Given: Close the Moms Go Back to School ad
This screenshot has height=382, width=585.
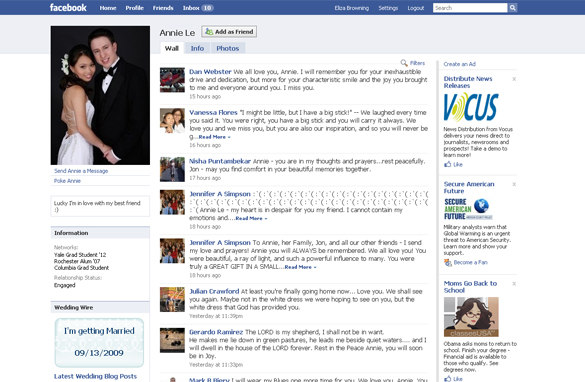Looking at the screenshot, I should click(x=514, y=284).
